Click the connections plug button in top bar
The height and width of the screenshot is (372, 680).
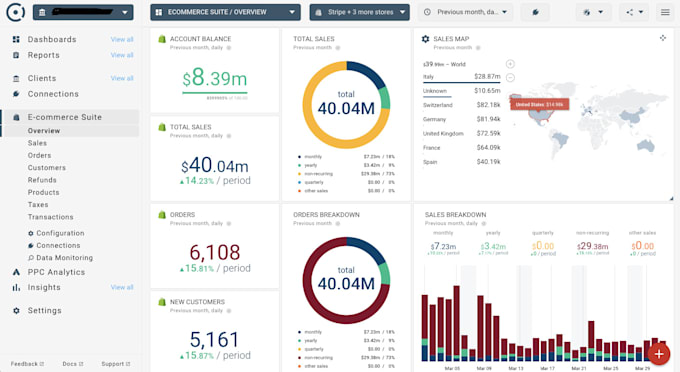click(x=536, y=12)
